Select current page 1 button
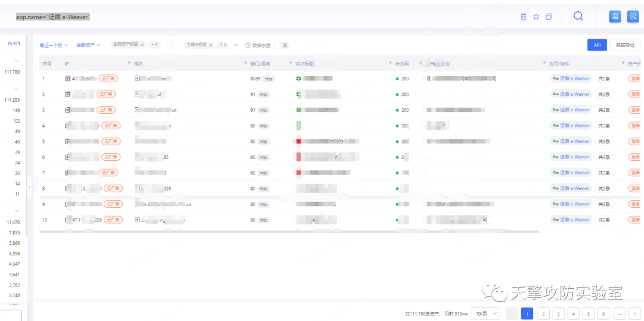This screenshot has height=321, width=644. coord(527,314)
